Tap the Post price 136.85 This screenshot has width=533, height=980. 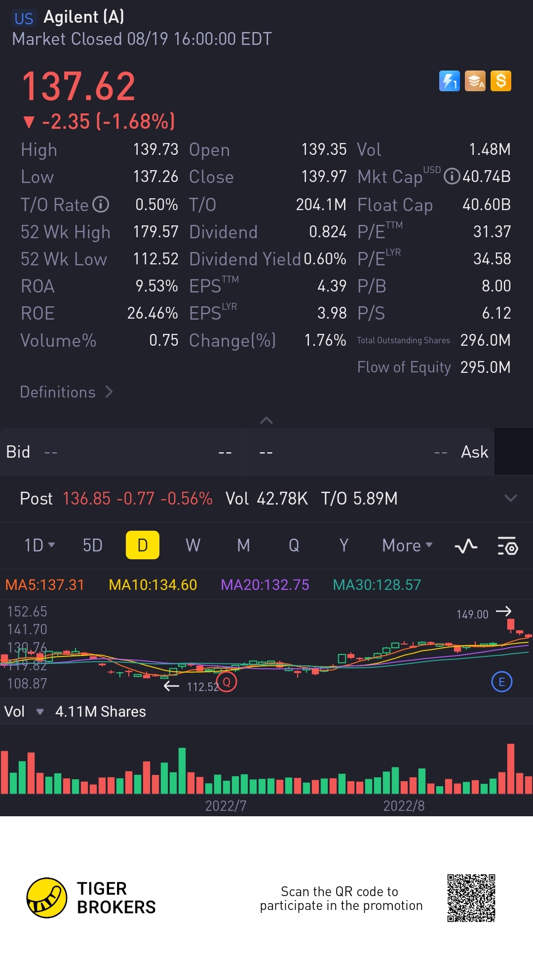(x=87, y=499)
